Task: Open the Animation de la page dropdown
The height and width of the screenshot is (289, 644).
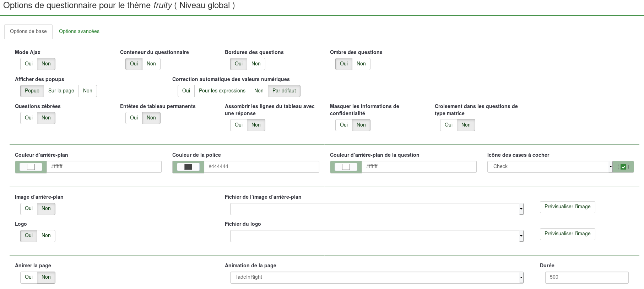Action: tap(377, 277)
